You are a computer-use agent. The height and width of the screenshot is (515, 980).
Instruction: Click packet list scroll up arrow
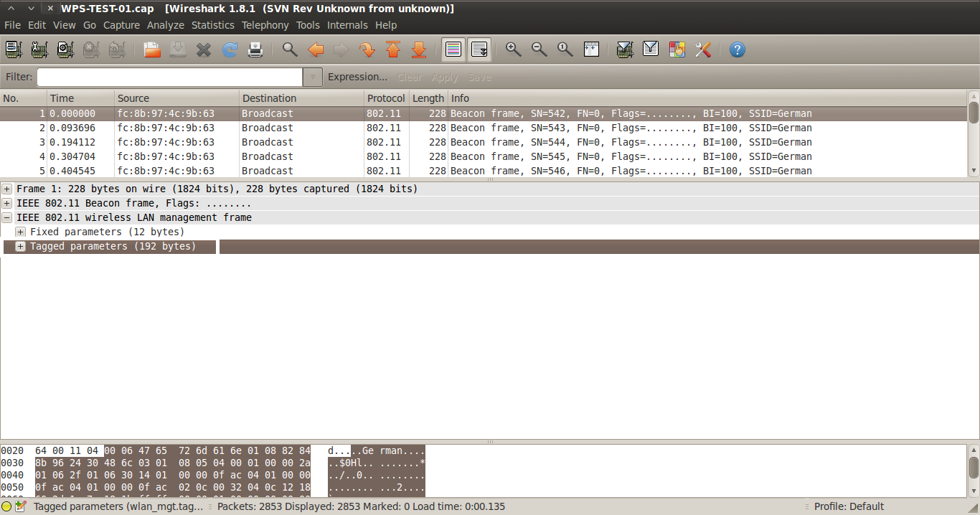974,96
